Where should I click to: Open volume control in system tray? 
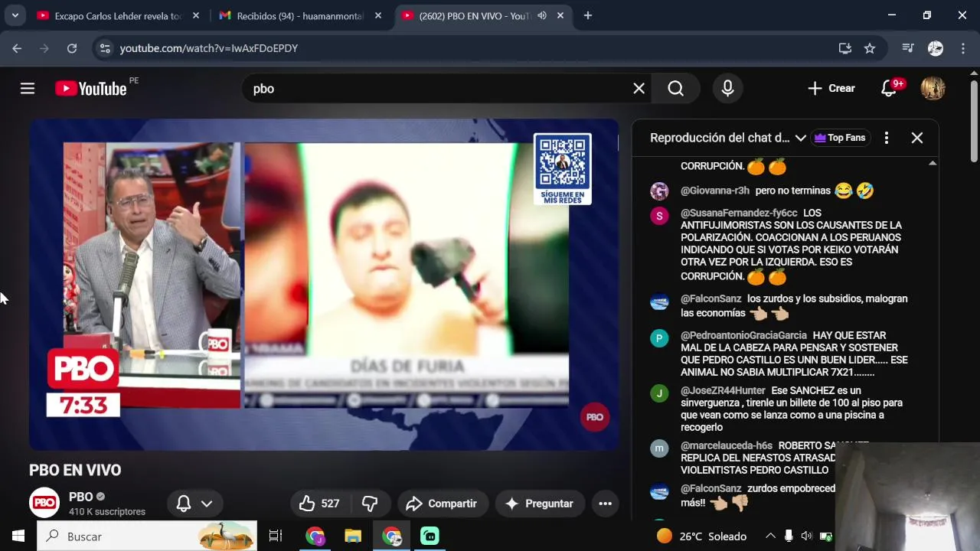pyautogui.click(x=806, y=536)
